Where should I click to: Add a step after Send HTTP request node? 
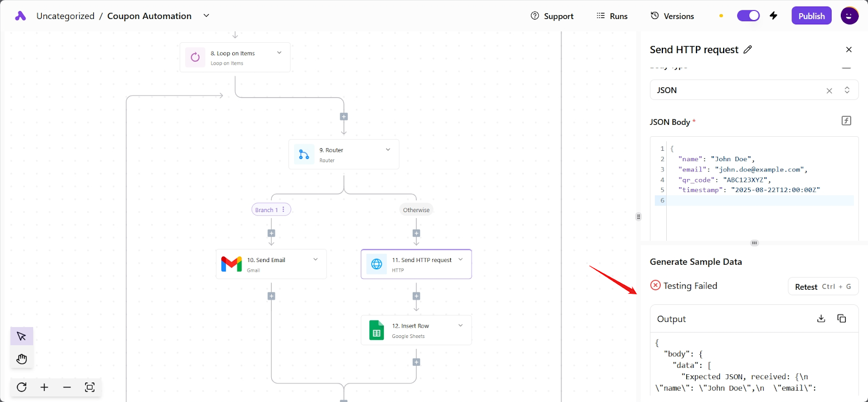[x=416, y=296]
